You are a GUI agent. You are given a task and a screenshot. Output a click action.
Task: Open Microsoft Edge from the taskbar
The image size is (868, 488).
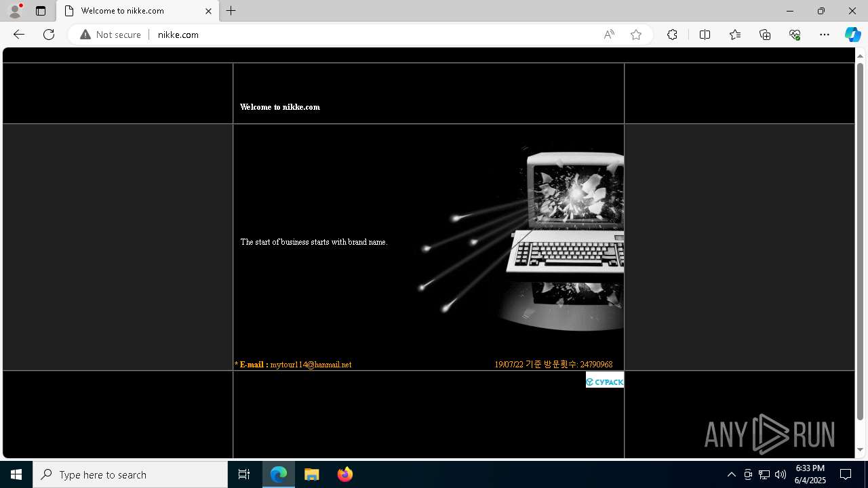(279, 474)
